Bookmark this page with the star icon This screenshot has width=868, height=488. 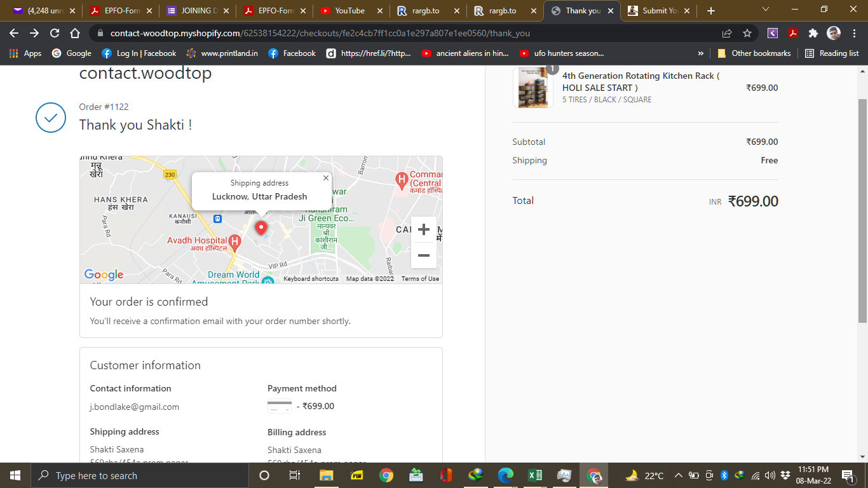click(x=747, y=33)
